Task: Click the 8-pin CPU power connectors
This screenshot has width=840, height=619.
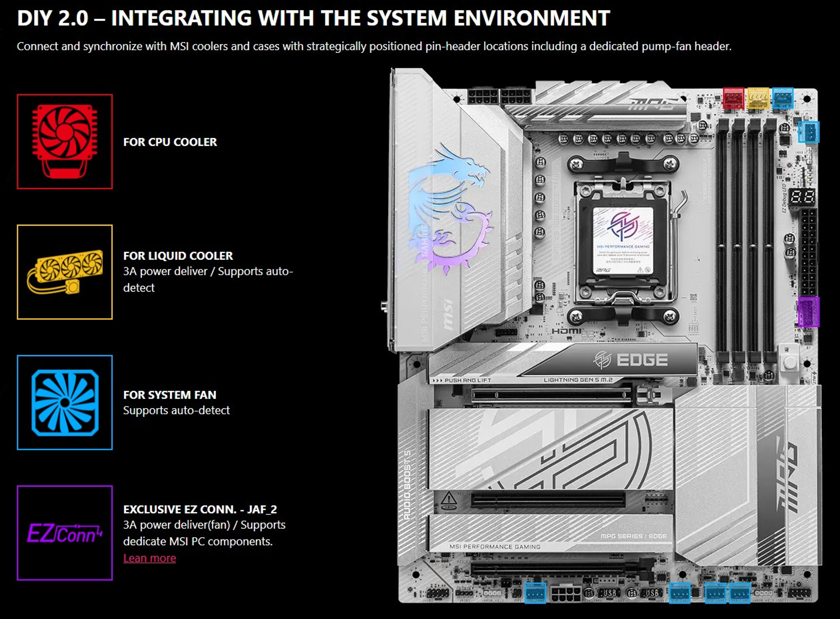Action: coord(500,96)
